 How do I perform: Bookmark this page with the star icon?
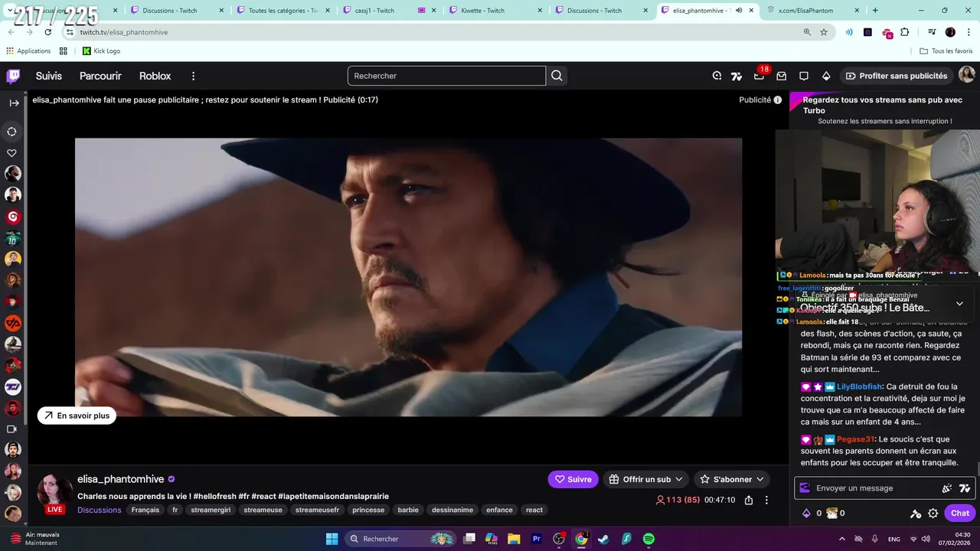click(824, 32)
